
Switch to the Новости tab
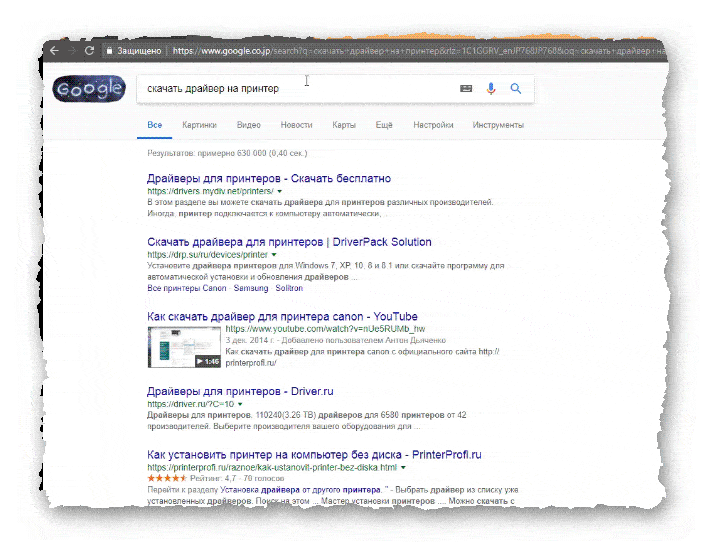point(296,125)
